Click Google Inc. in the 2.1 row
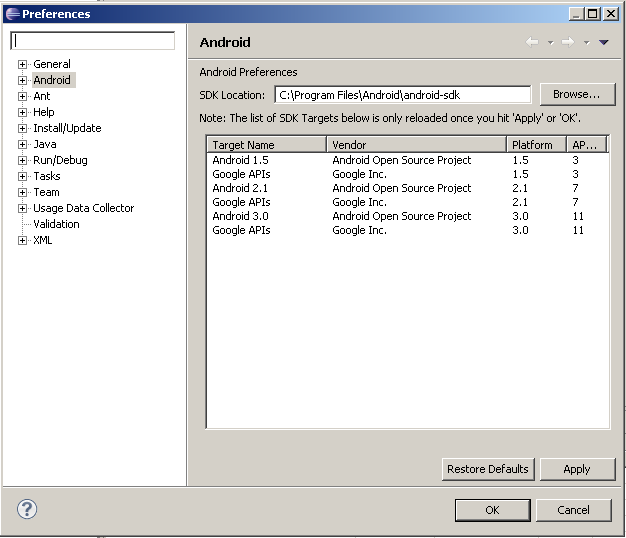Viewport: 626px width, 538px height. coord(359,202)
